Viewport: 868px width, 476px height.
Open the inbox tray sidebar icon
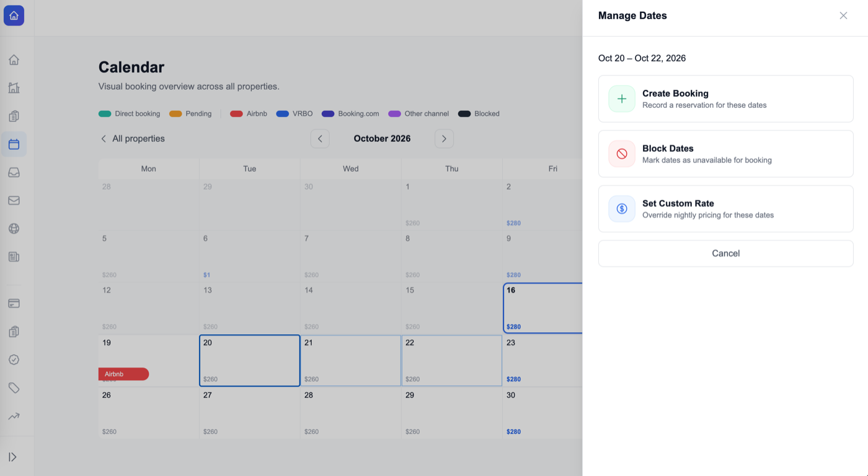(14, 172)
